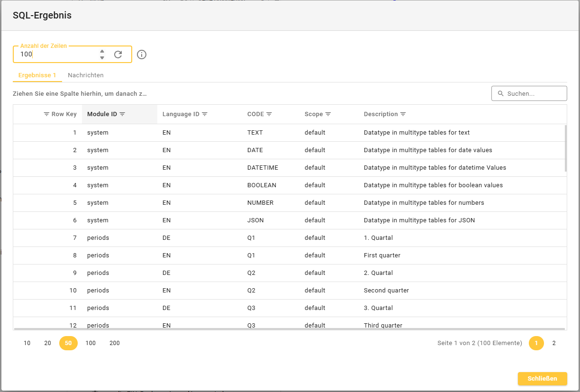Open filter menu for Language ID column

tap(205, 114)
